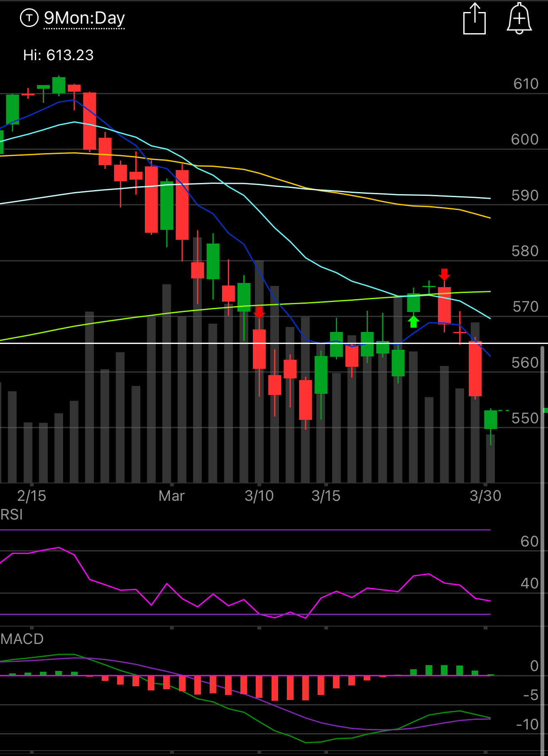Click the MACD -10 scale label
Viewport: 548px width, 756px height.
[527, 724]
